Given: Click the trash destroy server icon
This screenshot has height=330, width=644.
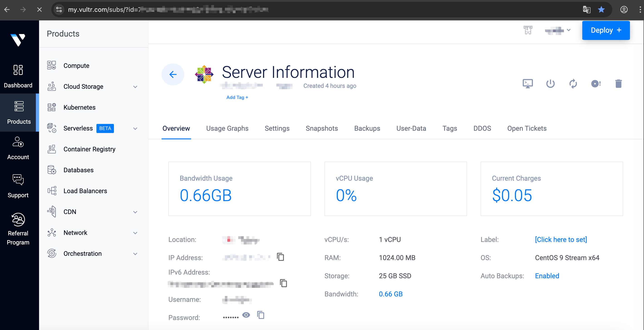Looking at the screenshot, I should coord(618,84).
